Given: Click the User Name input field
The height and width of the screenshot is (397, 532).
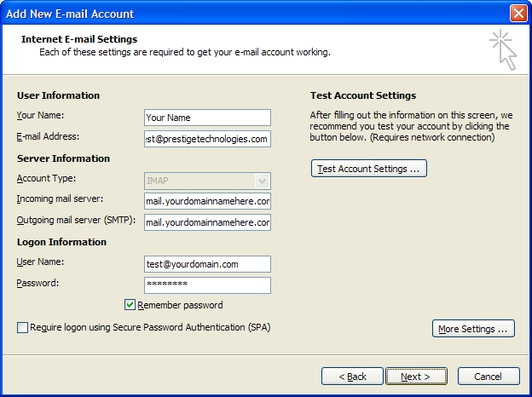Looking at the screenshot, I should pyautogui.click(x=207, y=264).
